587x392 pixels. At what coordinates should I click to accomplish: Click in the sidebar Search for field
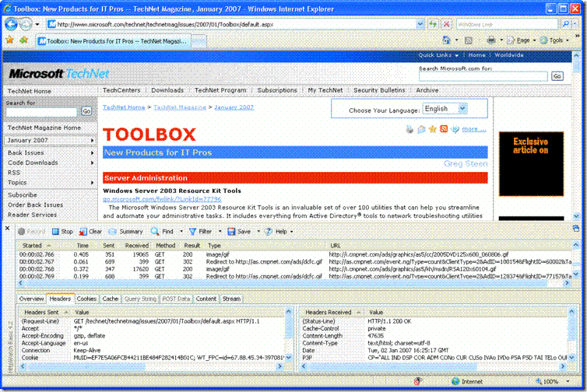point(41,111)
